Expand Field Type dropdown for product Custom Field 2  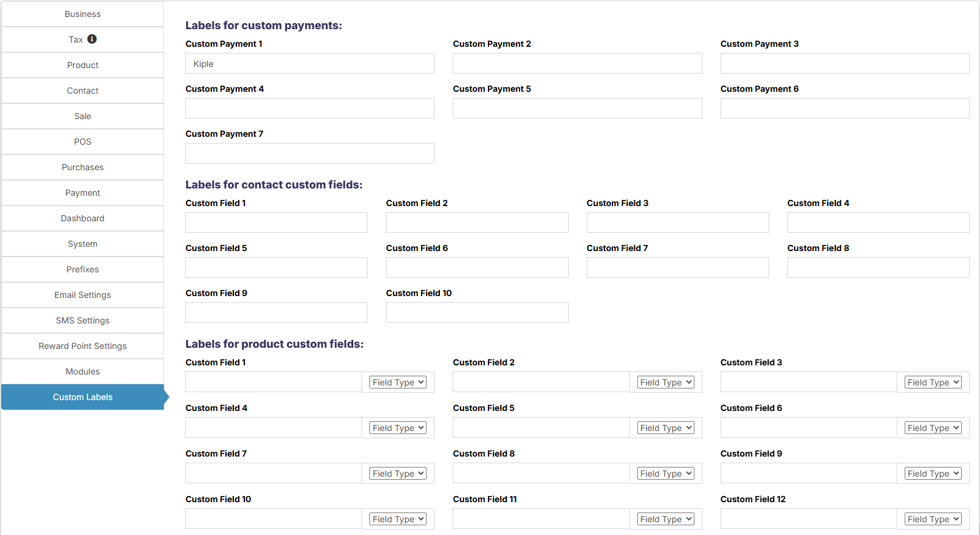coord(665,382)
